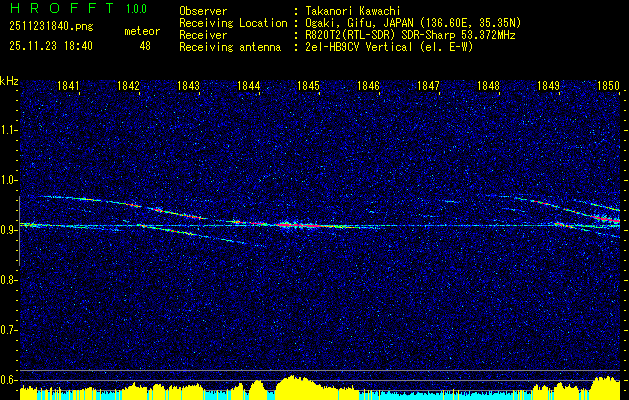Image resolution: width=629 pixels, height=400 pixels.
Task: Select the 1845 time marker
Action: click(x=308, y=87)
